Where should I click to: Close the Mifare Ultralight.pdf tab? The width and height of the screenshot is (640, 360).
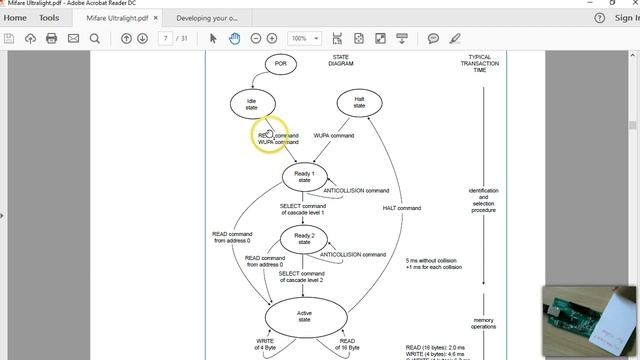(x=156, y=18)
